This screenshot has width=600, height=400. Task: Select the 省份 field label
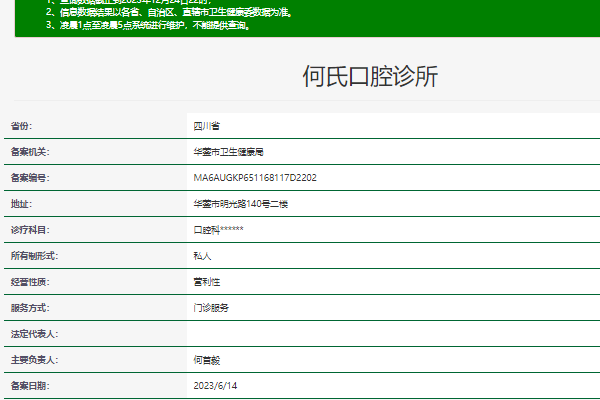click(21, 126)
